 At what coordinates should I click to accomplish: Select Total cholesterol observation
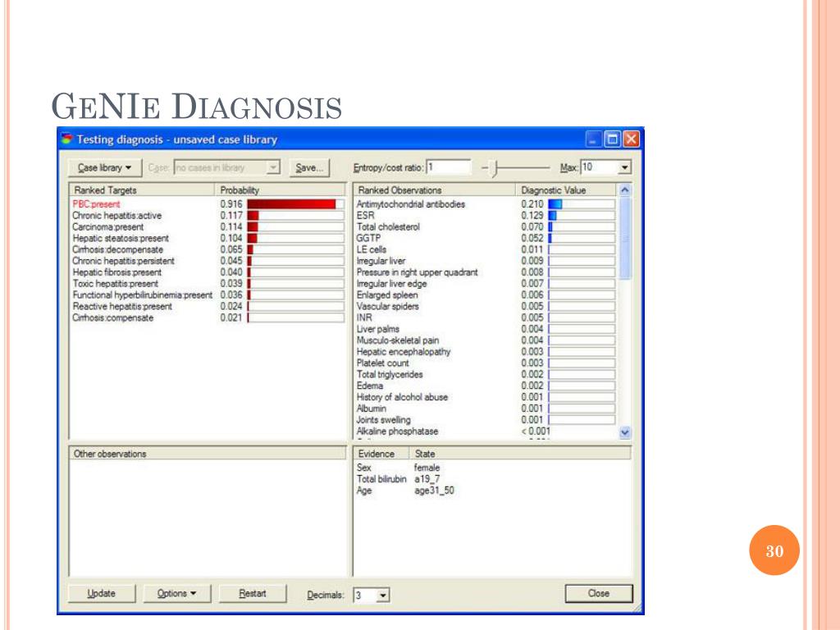point(486,226)
